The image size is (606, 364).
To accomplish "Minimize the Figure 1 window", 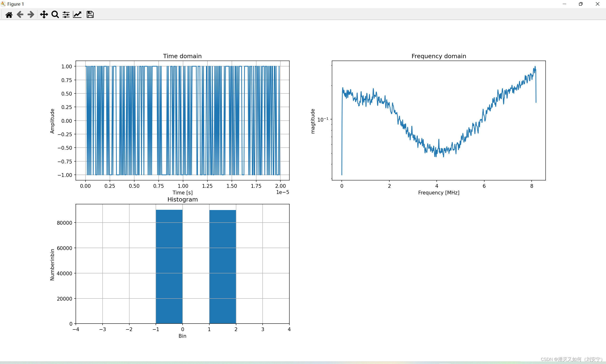I will [564, 4].
